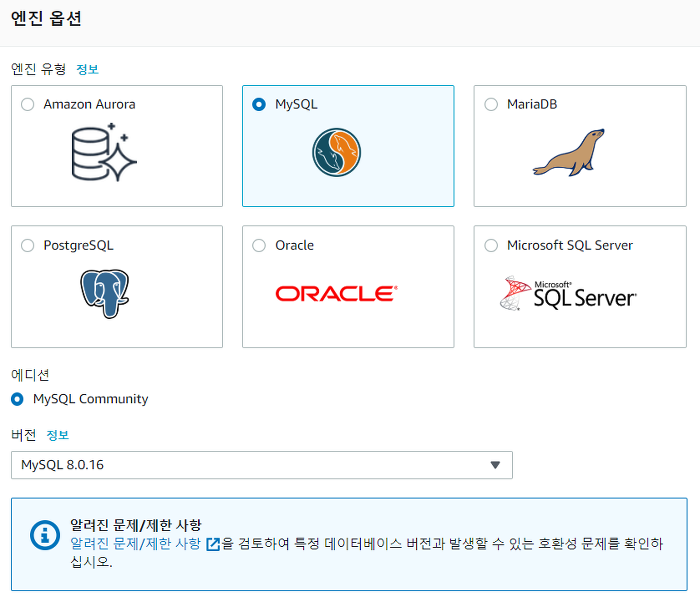Click external link icon after 알려진 문제/제한 사항
Image resolution: width=700 pixels, height=597 pixels.
(213, 544)
